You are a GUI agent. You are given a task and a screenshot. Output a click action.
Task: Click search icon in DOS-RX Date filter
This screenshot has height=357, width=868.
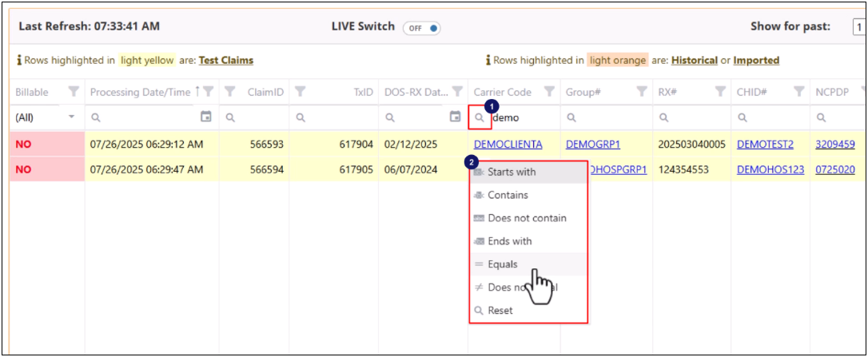[x=390, y=117]
